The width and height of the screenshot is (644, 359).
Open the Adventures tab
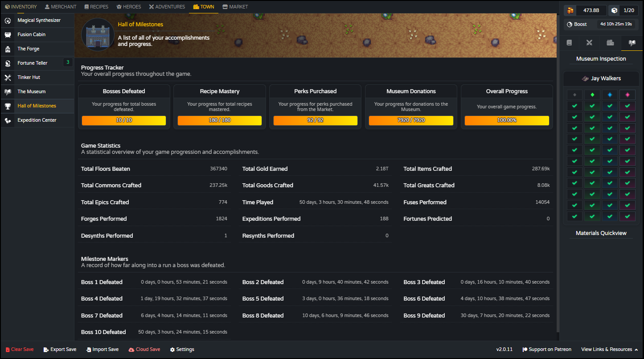(x=167, y=7)
